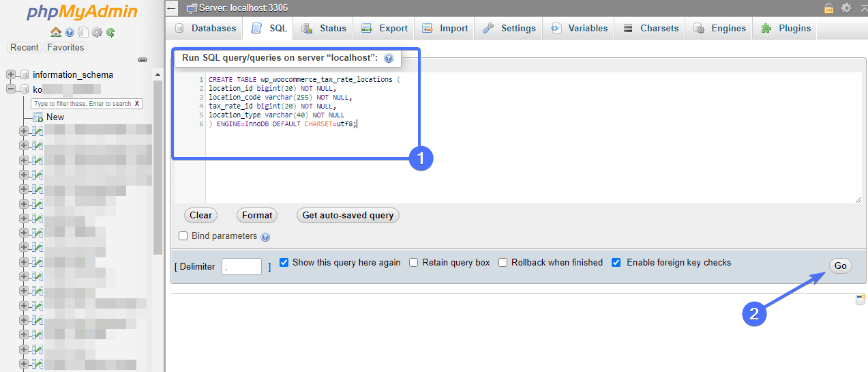Uncheck Show this query here again
Image resolution: width=868 pixels, height=372 pixels.
click(284, 262)
